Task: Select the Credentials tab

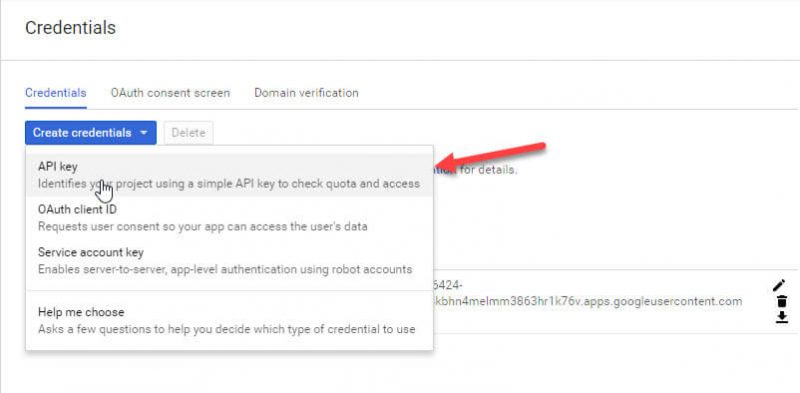Action: click(x=56, y=93)
